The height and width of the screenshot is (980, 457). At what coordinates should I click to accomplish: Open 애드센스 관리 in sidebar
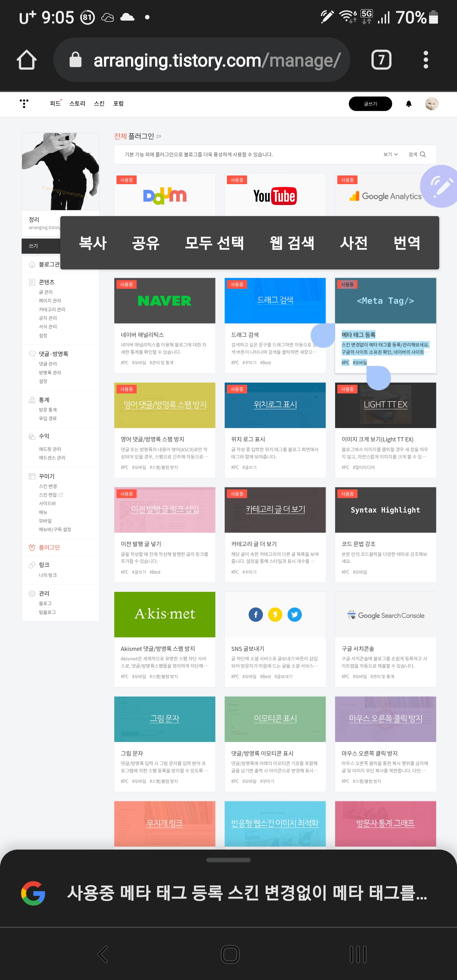[x=52, y=458]
